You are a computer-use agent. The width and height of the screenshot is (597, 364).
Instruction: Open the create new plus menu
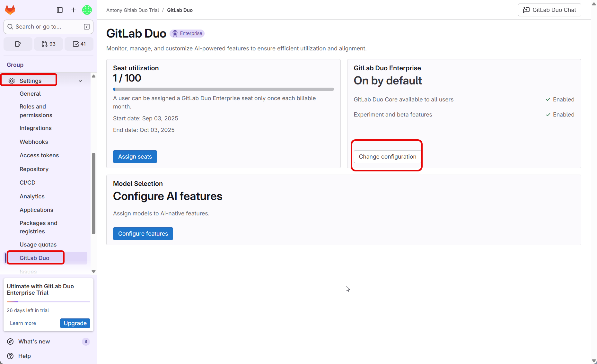pos(74,10)
